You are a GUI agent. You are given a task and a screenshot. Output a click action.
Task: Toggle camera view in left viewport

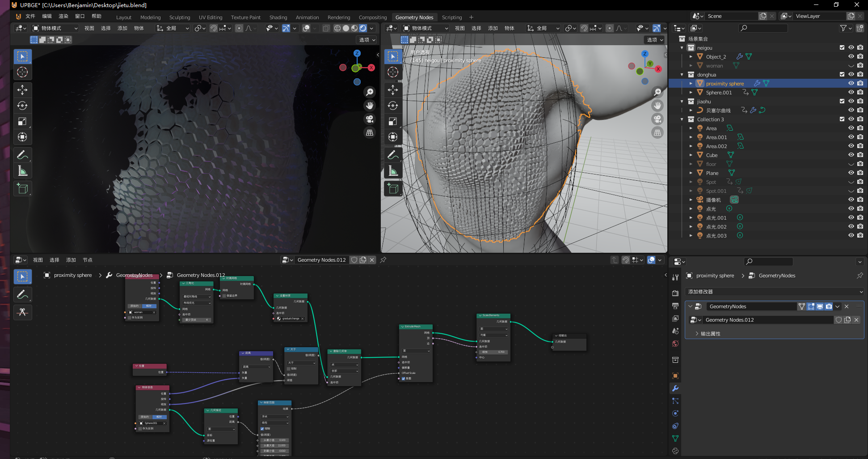pos(370,119)
